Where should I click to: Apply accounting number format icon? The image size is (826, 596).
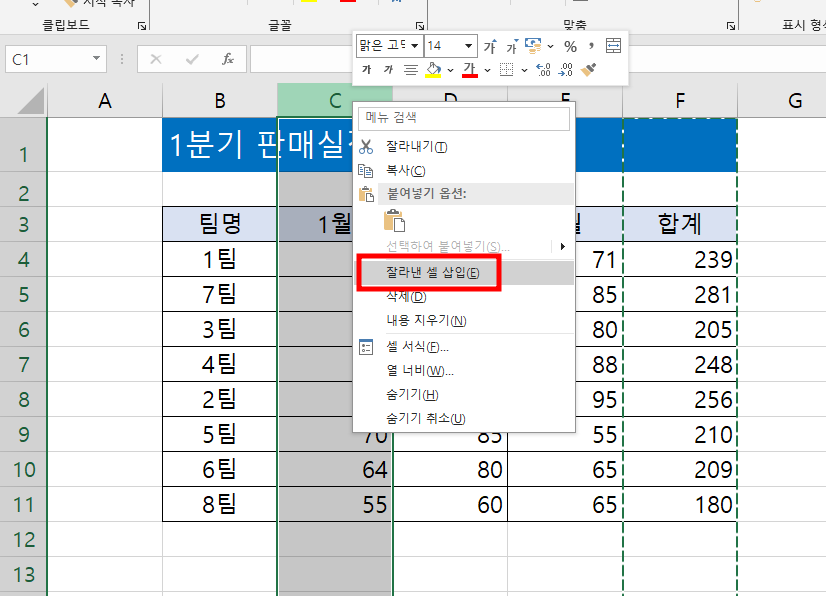click(533, 46)
